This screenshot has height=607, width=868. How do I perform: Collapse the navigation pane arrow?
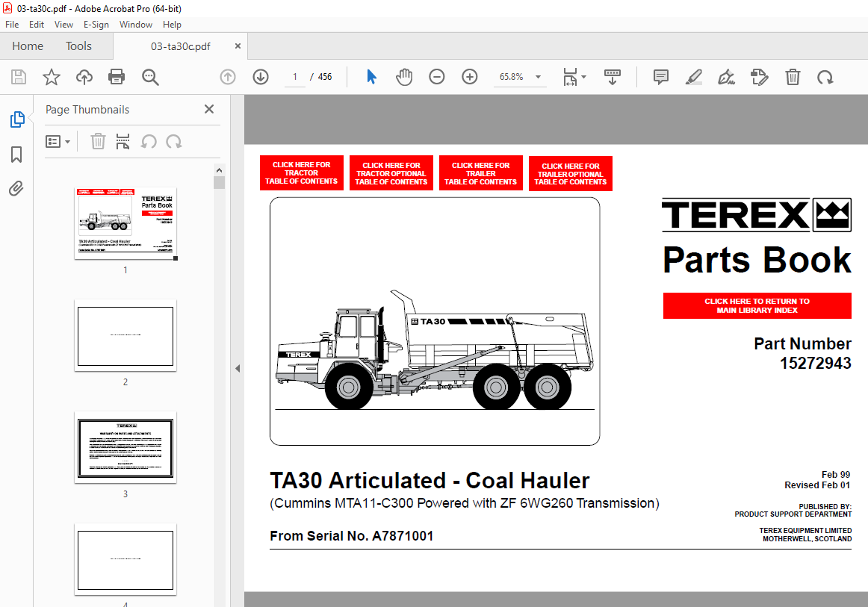click(238, 368)
